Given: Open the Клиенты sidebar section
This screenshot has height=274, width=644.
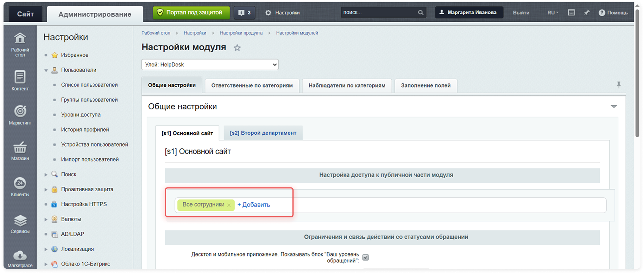Looking at the screenshot, I should coord(20,187).
